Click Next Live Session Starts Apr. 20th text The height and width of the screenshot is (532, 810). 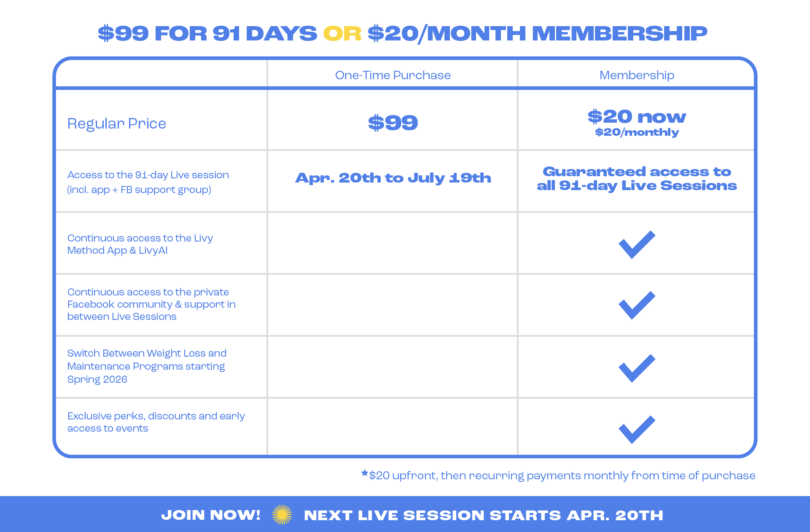click(483, 515)
